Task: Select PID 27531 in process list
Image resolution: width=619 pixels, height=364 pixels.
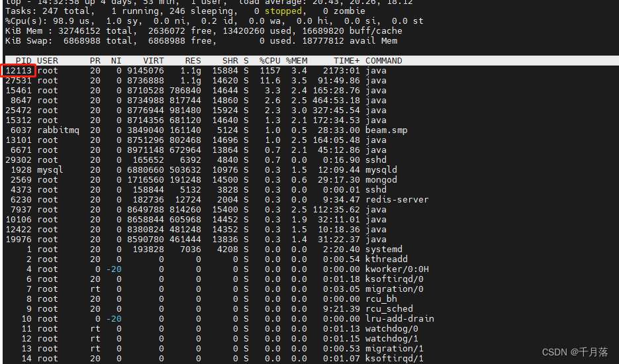Action: click(18, 81)
